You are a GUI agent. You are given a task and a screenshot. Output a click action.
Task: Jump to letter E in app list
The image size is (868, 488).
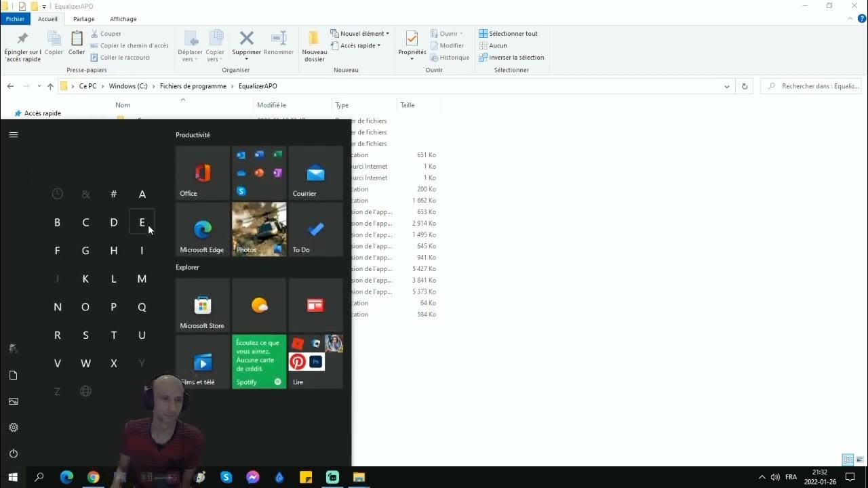click(x=142, y=222)
